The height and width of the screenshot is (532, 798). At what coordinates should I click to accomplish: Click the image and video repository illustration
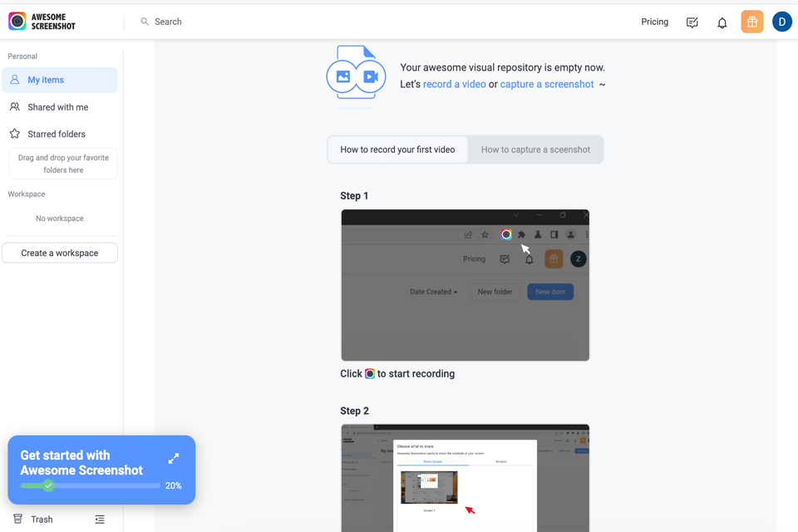(x=356, y=76)
